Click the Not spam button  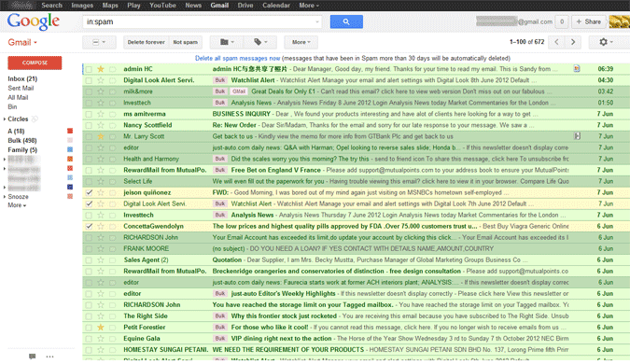185,42
